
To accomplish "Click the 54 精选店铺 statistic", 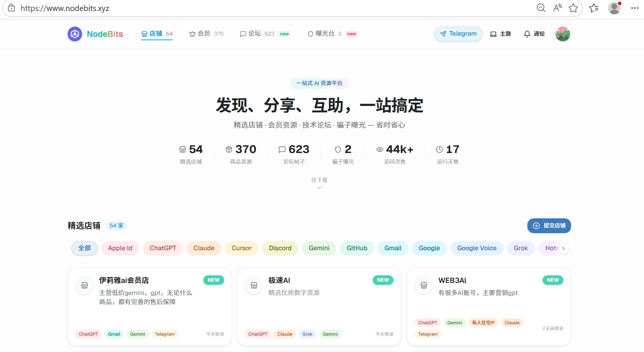I will click(191, 154).
